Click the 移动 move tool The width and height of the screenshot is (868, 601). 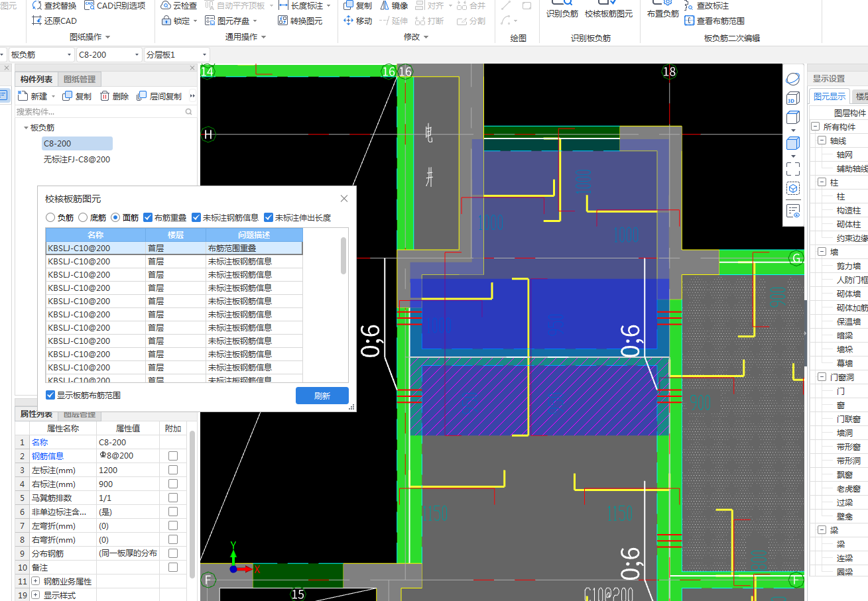[357, 21]
